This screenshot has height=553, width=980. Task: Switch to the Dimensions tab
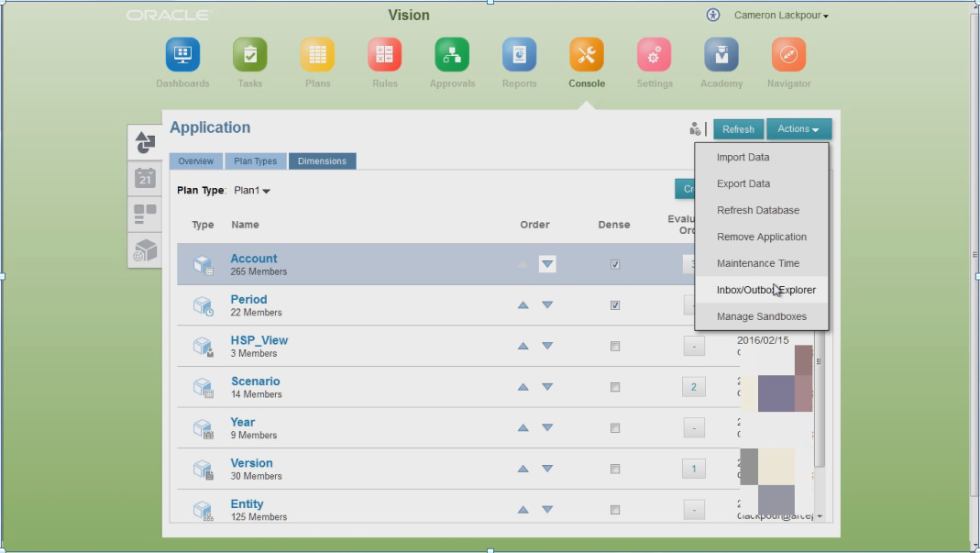pos(322,160)
